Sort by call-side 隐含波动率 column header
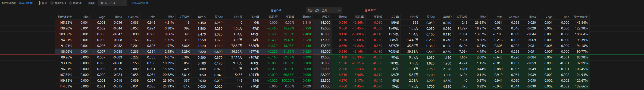 coord(65,17)
